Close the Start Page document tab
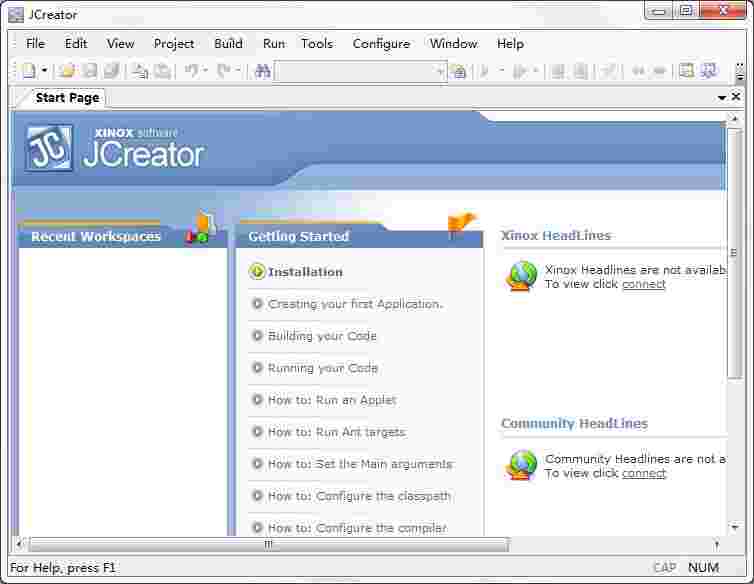This screenshot has width=754, height=584. tap(736, 97)
